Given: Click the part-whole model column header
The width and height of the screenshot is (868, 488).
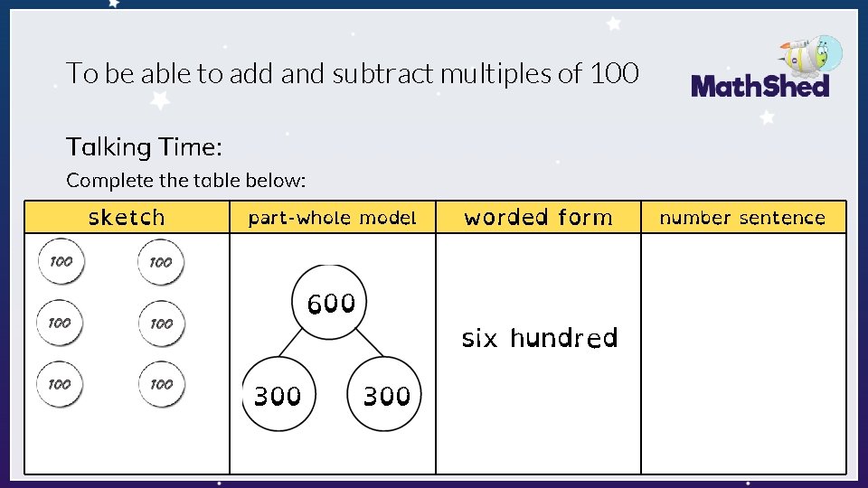Looking at the screenshot, I should click(x=333, y=217).
